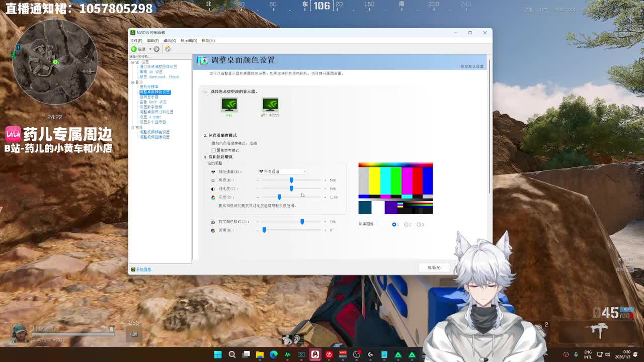The height and width of the screenshot is (362, 644).
Task: Open 管理 3D 设置 in tree
Action: tap(151, 72)
